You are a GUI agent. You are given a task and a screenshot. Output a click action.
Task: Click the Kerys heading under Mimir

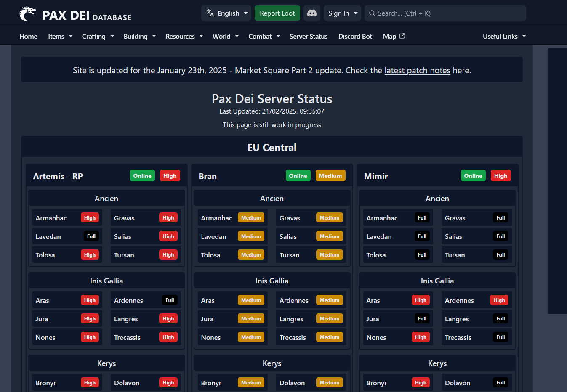(437, 363)
